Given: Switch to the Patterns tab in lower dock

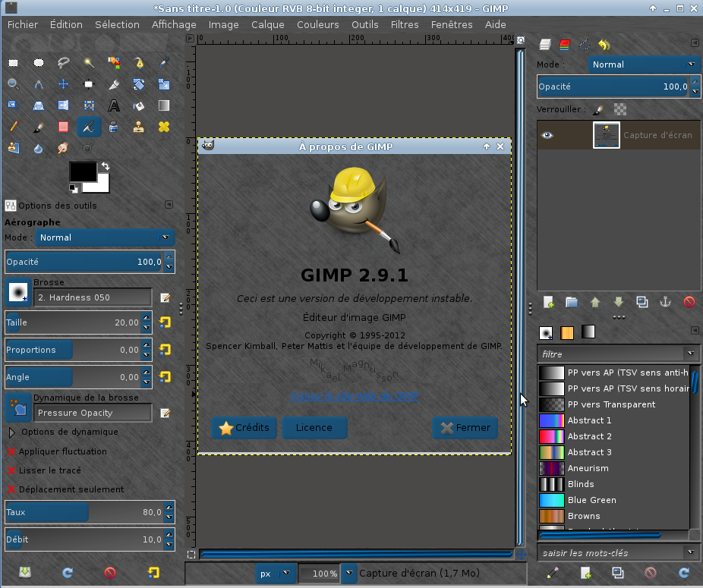Looking at the screenshot, I should click(x=567, y=332).
